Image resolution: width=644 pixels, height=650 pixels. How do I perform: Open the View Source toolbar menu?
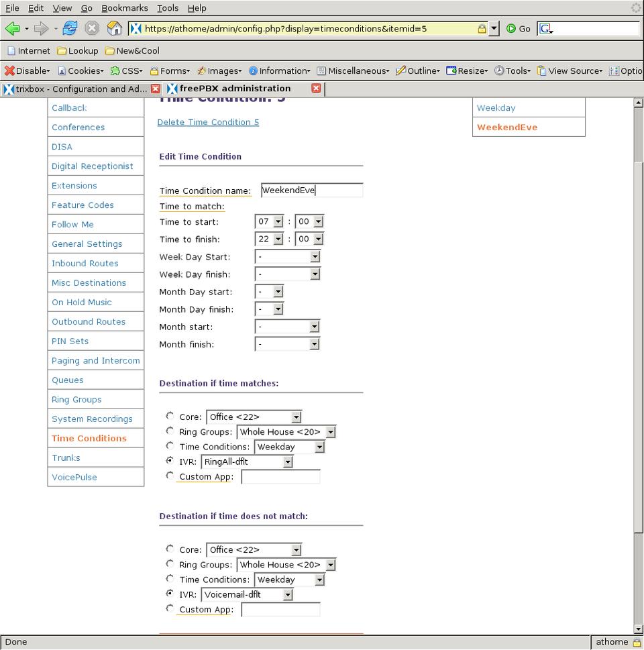click(570, 70)
